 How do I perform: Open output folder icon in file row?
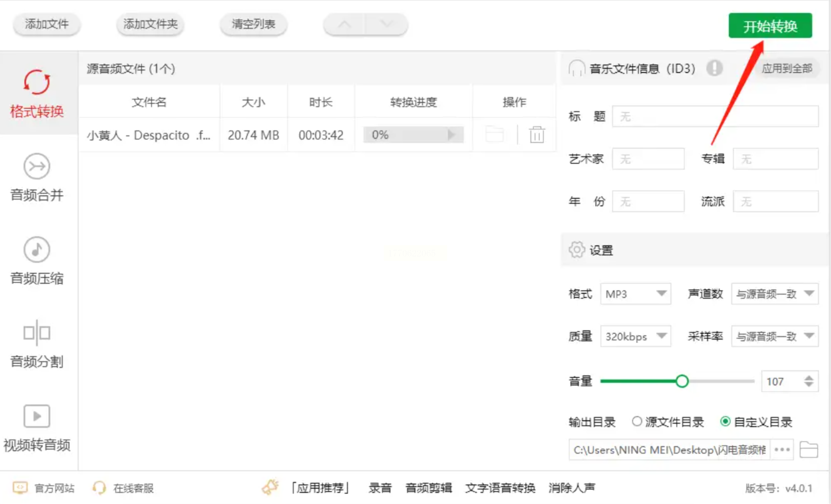495,135
